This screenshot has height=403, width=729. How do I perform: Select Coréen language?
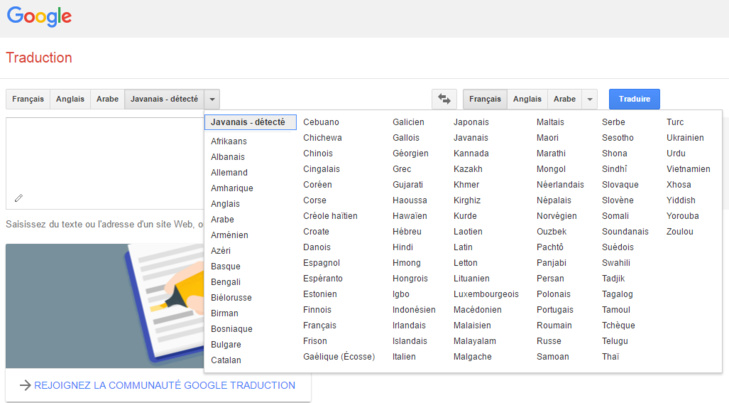point(318,185)
